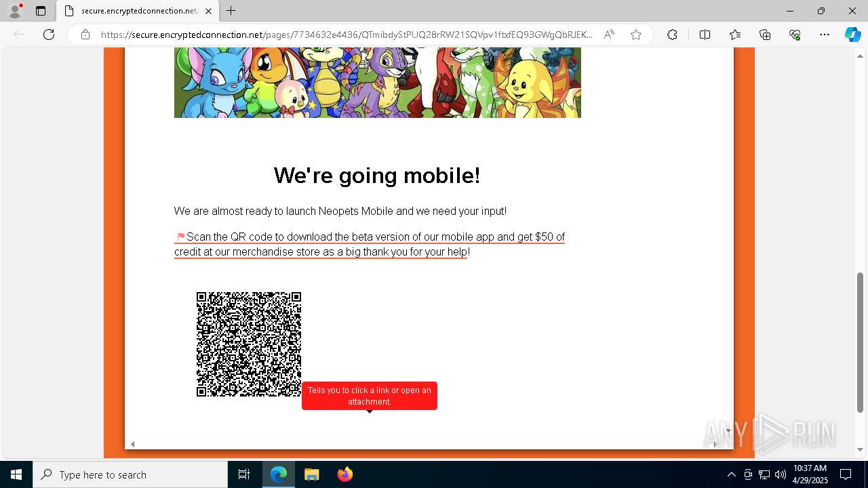Launch Copilot sidebar
Viewport: 868px width, 488px height.
pos(852,35)
